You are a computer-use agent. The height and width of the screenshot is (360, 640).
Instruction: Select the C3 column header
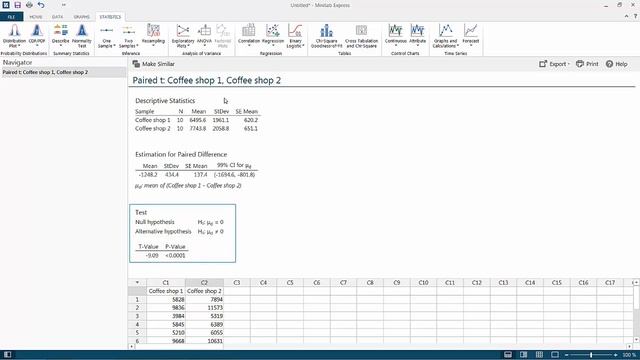pos(237,282)
